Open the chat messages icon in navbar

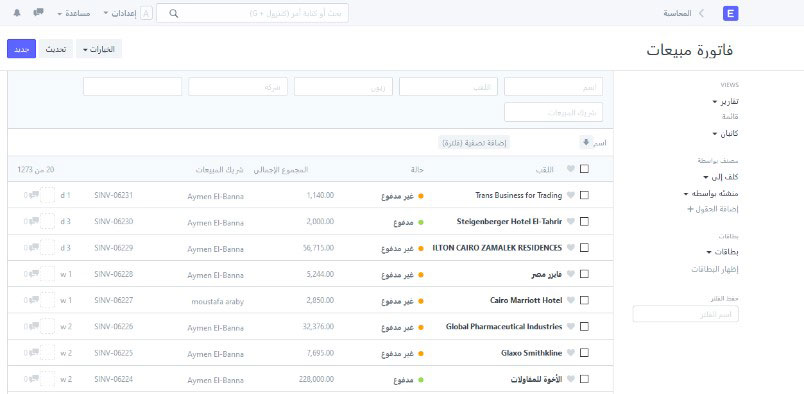(x=38, y=12)
